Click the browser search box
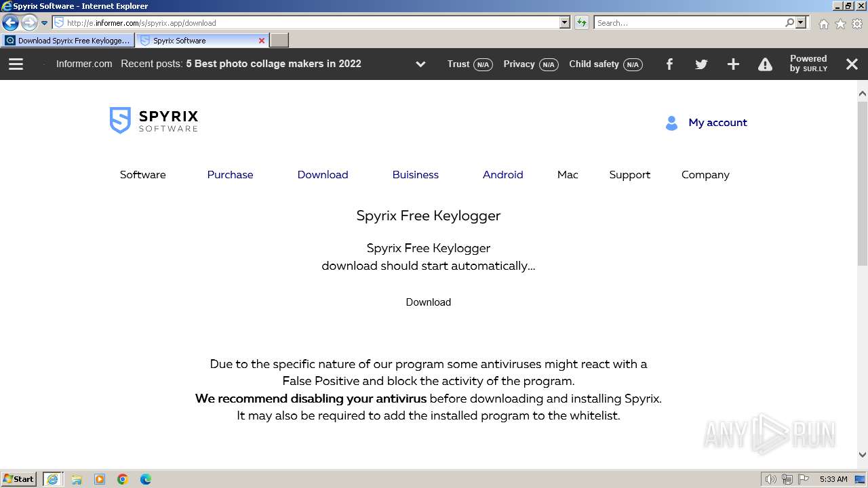This screenshot has width=868, height=488. point(689,22)
